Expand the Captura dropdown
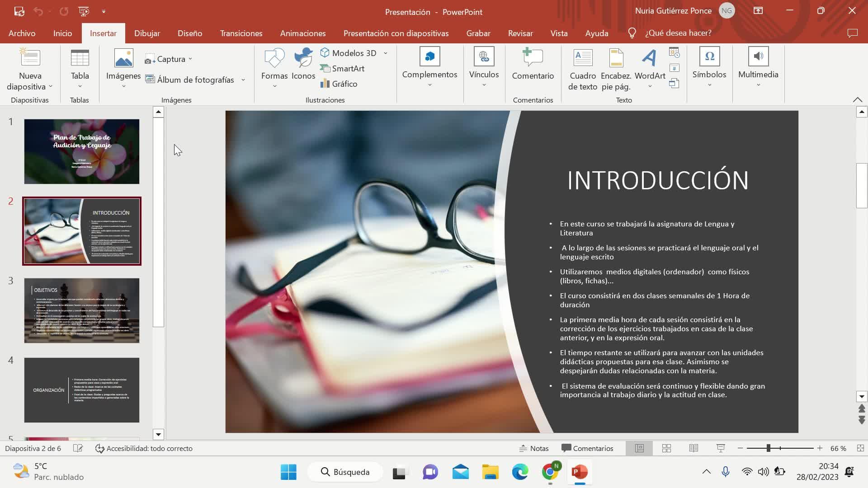This screenshot has width=868, height=488. [190, 59]
